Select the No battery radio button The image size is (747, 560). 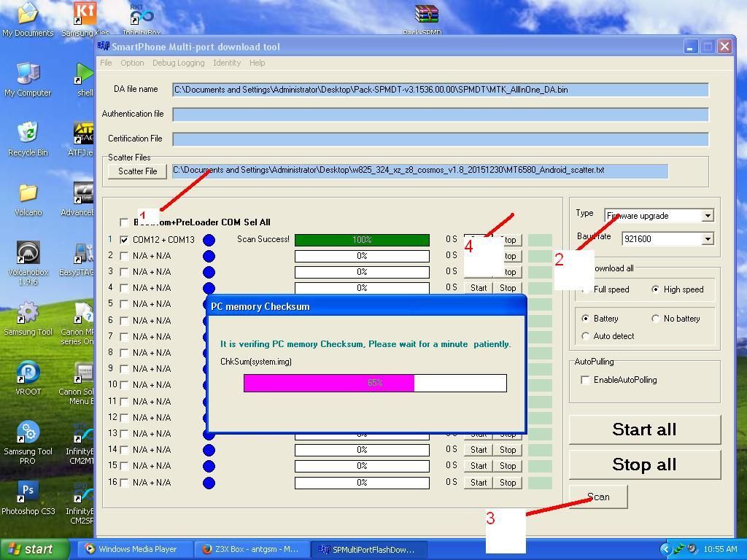656,319
